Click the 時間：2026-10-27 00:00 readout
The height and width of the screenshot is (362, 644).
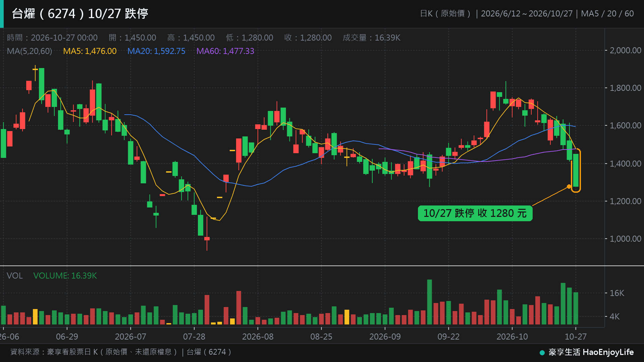52,38
